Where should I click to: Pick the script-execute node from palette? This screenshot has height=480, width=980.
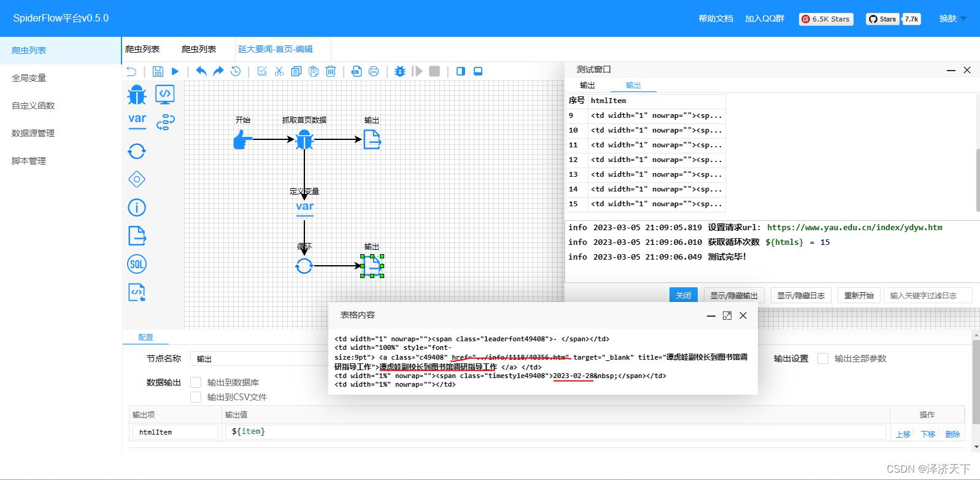click(137, 292)
